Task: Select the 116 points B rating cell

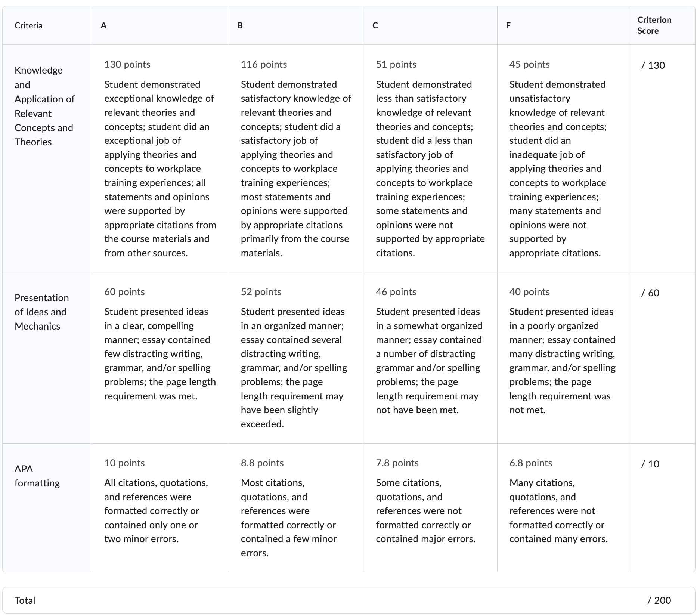Action: pyautogui.click(x=296, y=158)
